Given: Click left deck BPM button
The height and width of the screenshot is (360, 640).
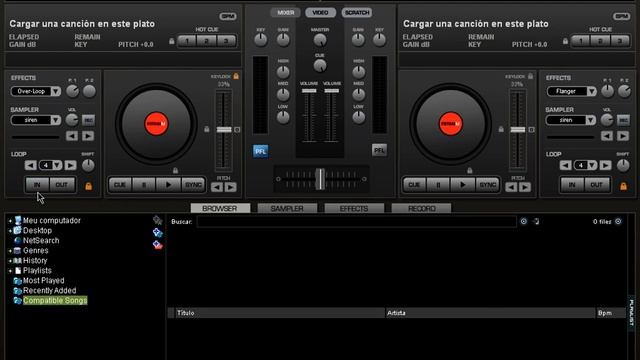Looking at the screenshot, I should [228, 16].
